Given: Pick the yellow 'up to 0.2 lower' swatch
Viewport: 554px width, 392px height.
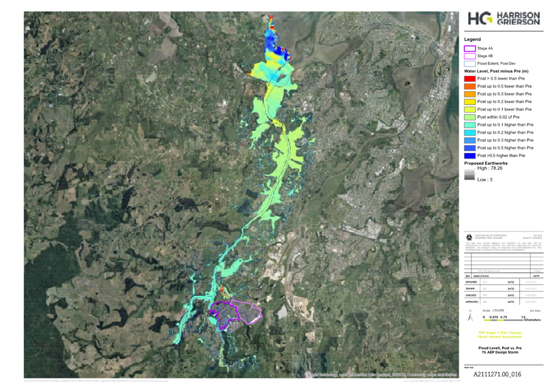Looking at the screenshot, I should [470, 102].
